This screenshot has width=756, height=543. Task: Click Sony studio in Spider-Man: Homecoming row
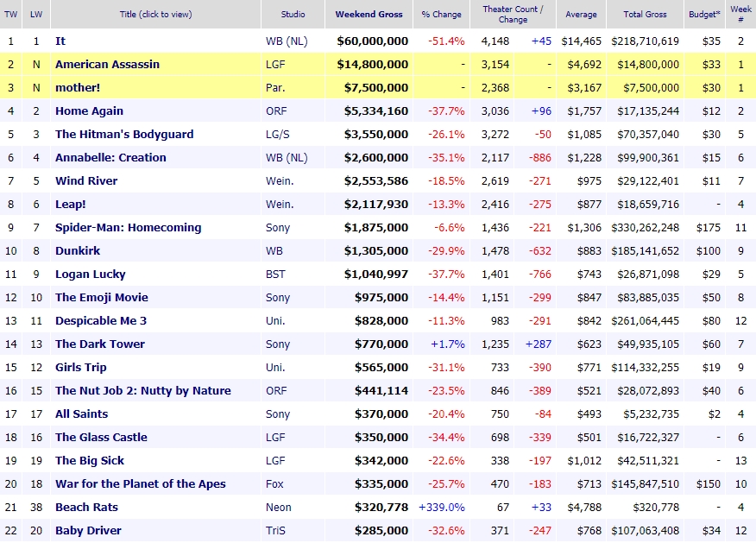point(278,228)
